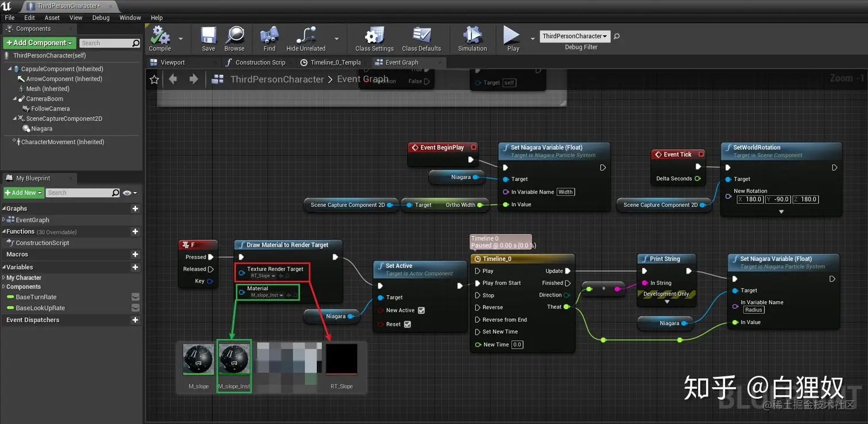Click the RT_Slope render target thumbnail
The height and width of the screenshot is (424, 868).
point(342,359)
